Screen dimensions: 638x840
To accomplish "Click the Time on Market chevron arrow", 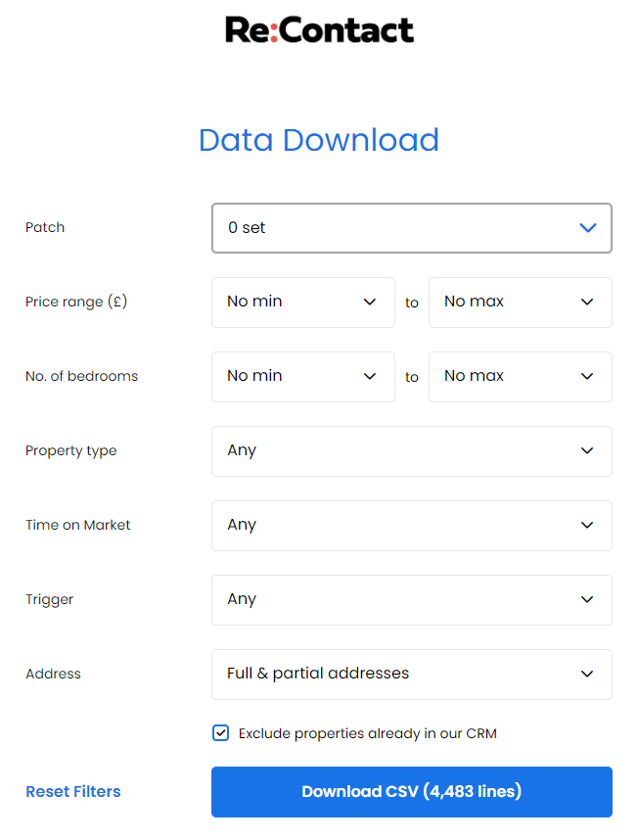I will [587, 526].
